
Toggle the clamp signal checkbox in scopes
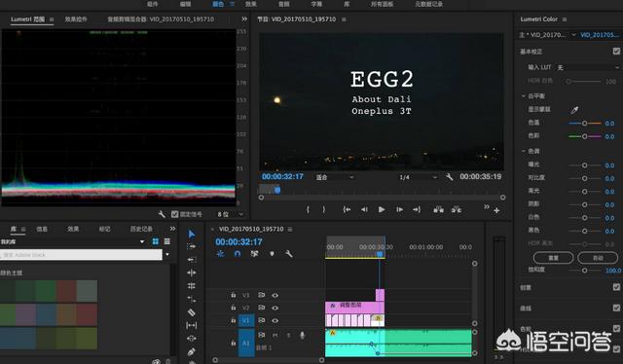click(x=174, y=214)
